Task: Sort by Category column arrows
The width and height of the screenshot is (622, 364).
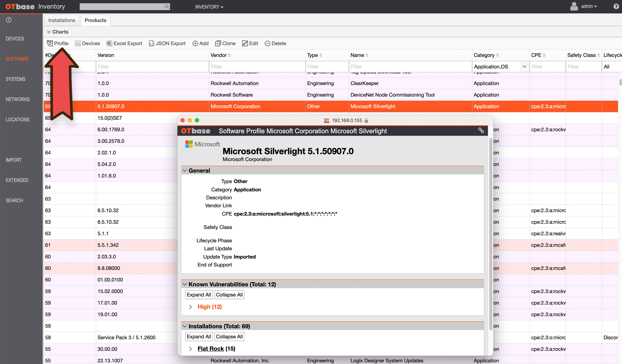Action: pyautogui.click(x=497, y=55)
